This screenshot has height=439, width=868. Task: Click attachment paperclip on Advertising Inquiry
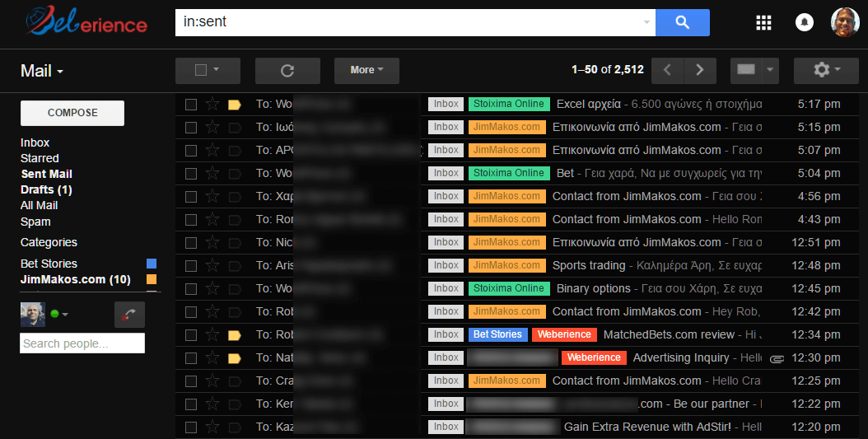[777, 359]
